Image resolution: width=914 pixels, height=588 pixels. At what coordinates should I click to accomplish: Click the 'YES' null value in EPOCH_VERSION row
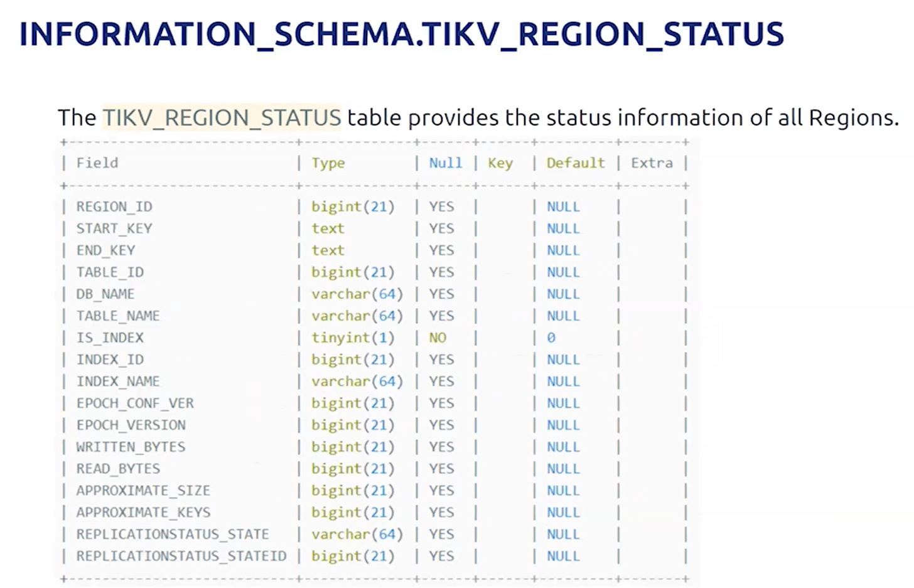click(x=441, y=425)
